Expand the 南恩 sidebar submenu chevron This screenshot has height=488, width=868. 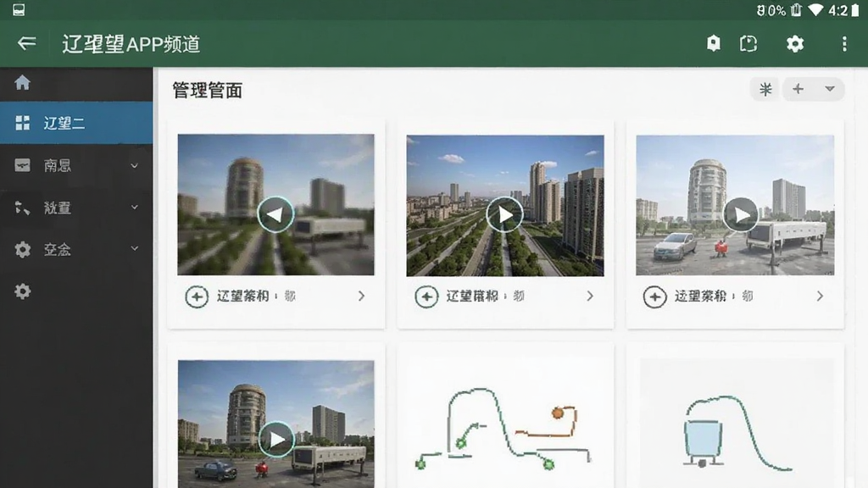click(x=135, y=165)
